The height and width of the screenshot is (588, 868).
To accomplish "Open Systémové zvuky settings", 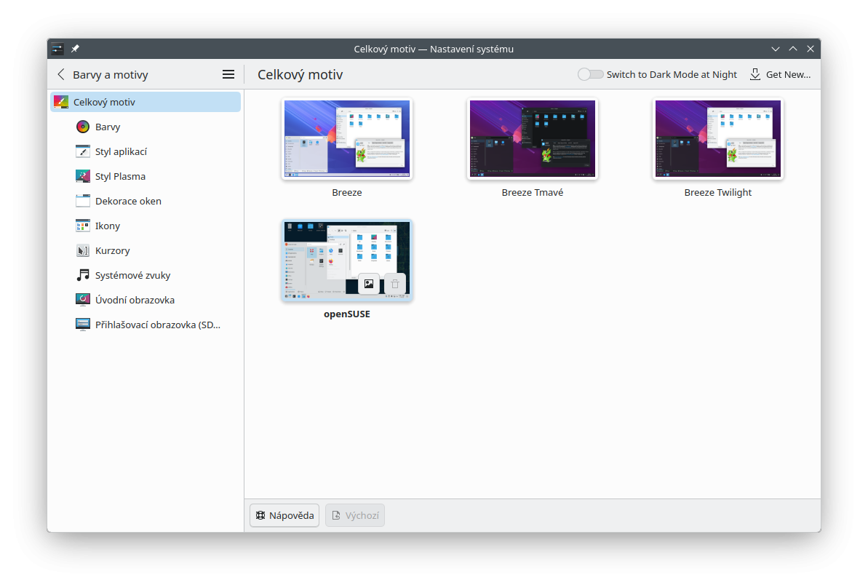I will 146,275.
